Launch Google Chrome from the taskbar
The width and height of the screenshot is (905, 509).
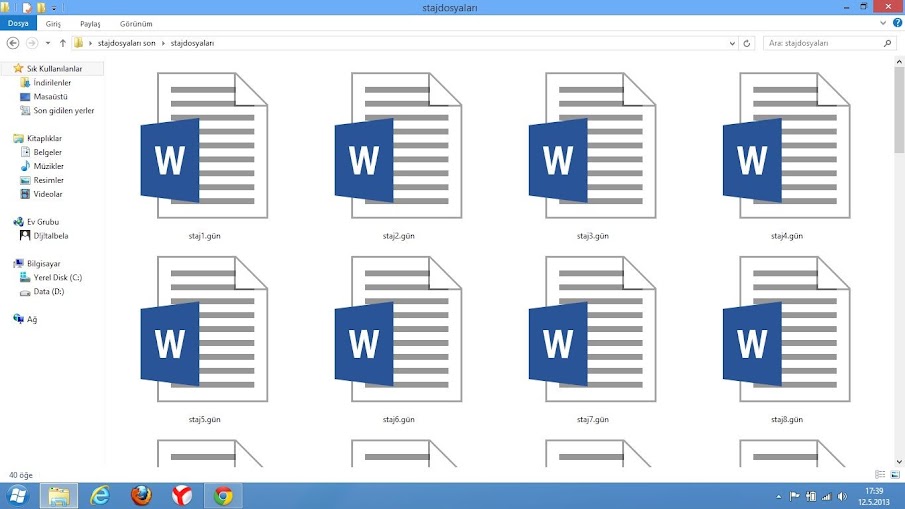click(x=223, y=496)
